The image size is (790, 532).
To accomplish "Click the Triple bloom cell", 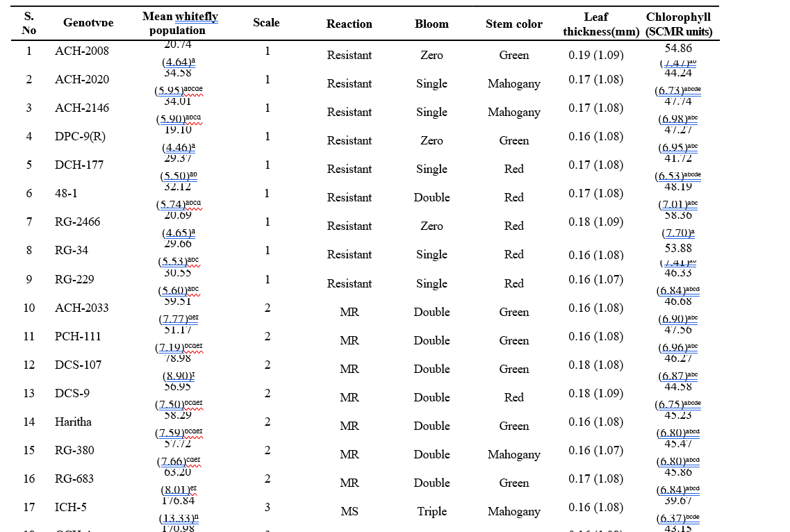I will 431,512.
